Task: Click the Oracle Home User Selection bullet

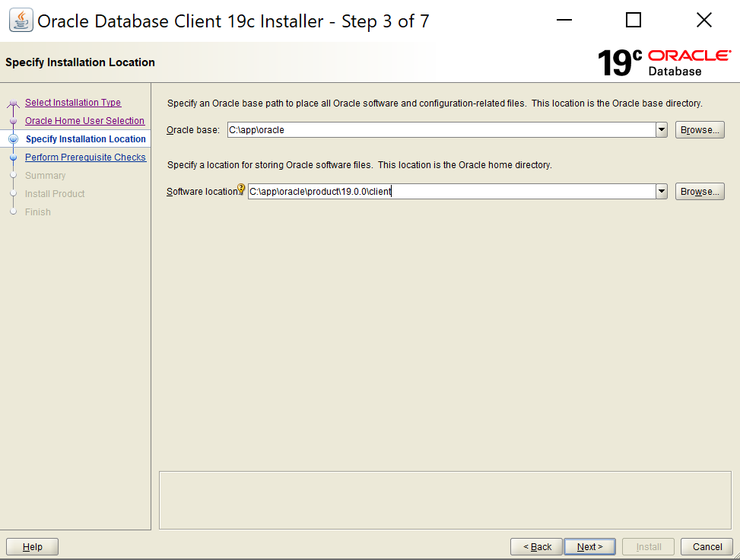Action: 13,121
